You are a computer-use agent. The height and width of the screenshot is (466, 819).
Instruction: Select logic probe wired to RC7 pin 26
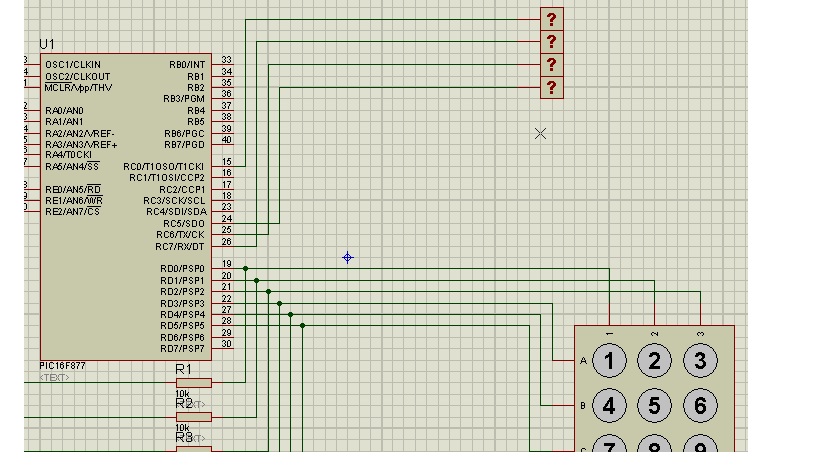[x=552, y=42]
